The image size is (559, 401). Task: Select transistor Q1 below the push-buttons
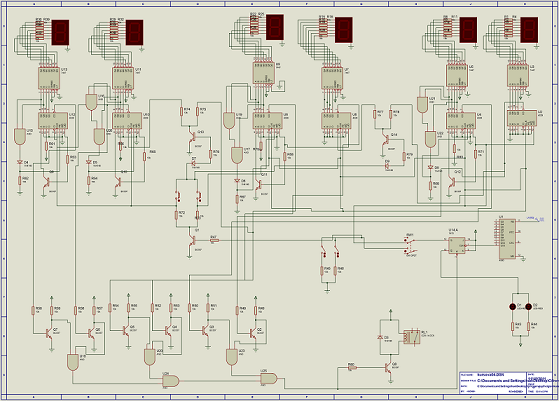[x=193, y=241]
